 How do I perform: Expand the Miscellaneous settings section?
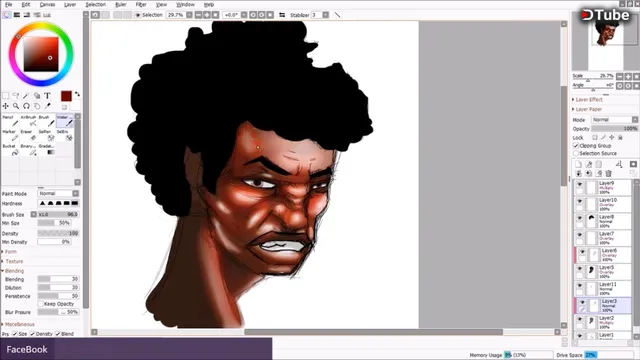click(18, 324)
